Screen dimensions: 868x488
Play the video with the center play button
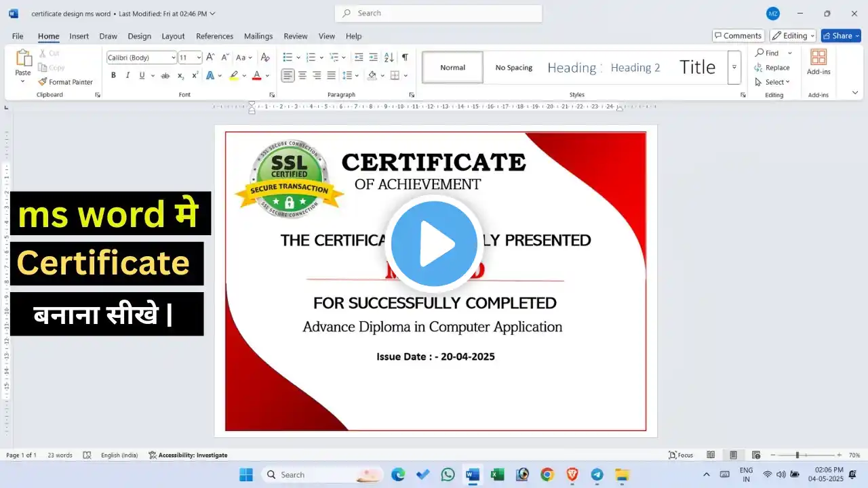(x=434, y=243)
